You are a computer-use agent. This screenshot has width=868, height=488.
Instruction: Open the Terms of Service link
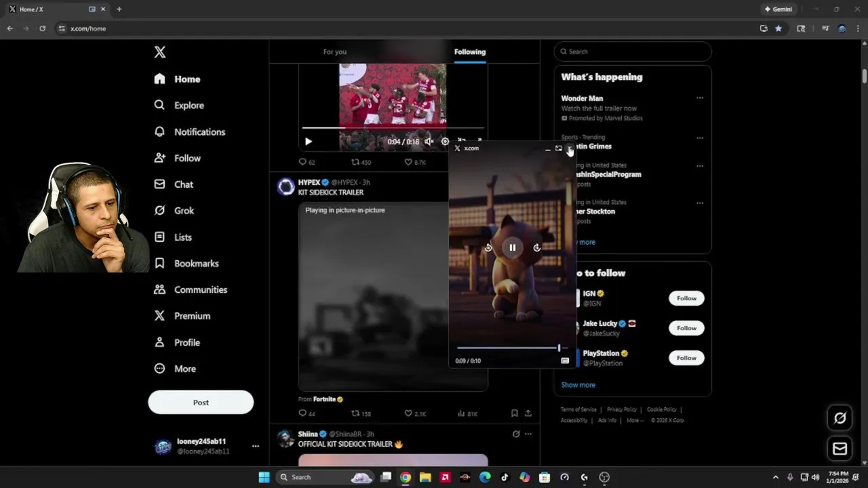pyautogui.click(x=578, y=409)
